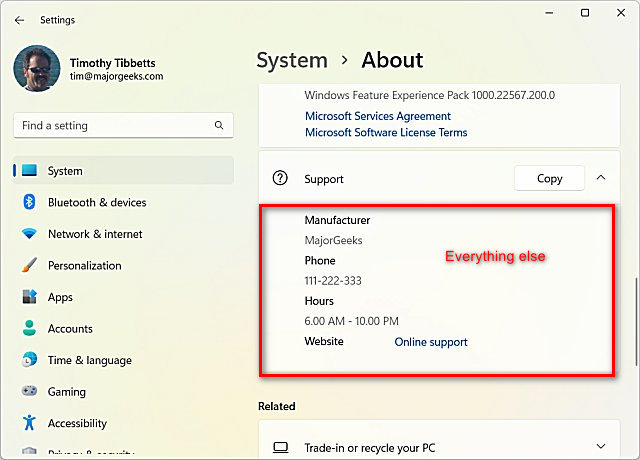This screenshot has width=640, height=460.
Task: Click the Apps icon in sidebar
Action: (x=29, y=297)
